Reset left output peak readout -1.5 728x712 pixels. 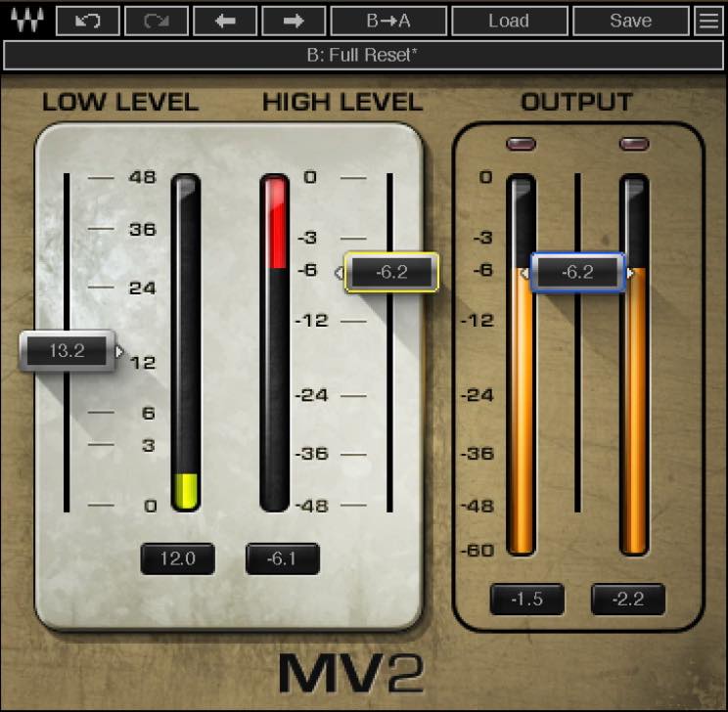[x=527, y=600]
